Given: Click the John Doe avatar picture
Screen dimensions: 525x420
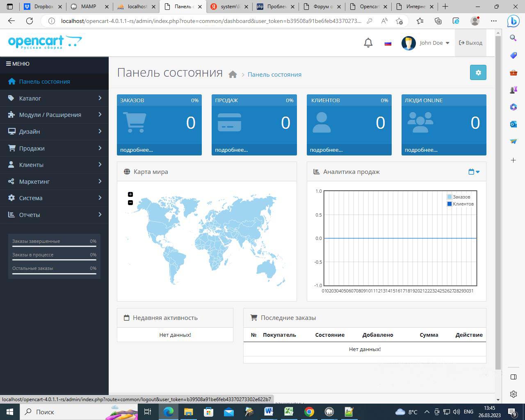Looking at the screenshot, I should click(x=409, y=43).
